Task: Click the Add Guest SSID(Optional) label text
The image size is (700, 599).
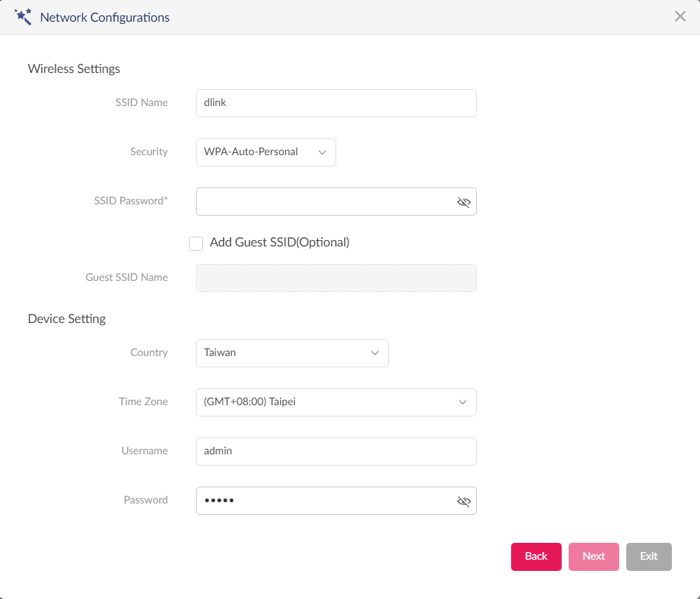Action: [x=279, y=242]
